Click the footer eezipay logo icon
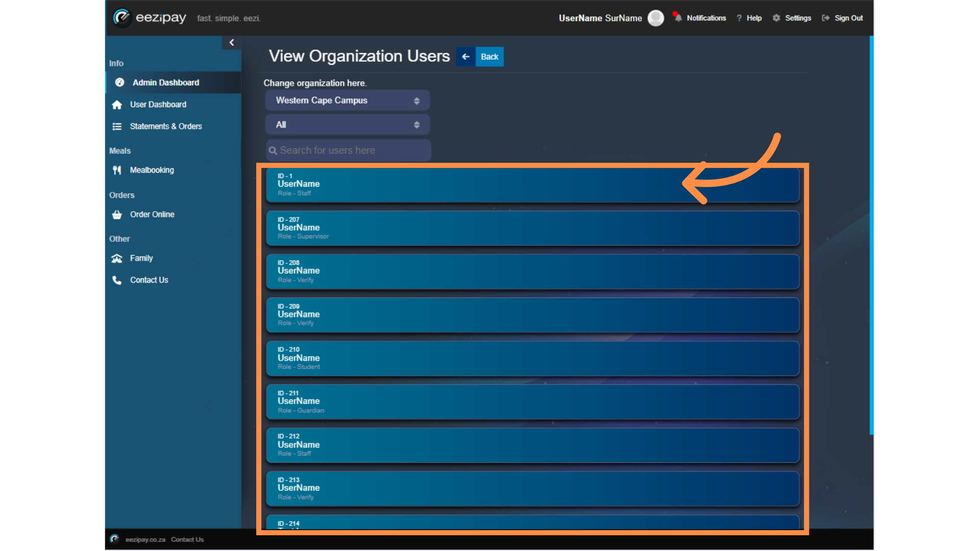This screenshot has width=980, height=551. [x=115, y=539]
